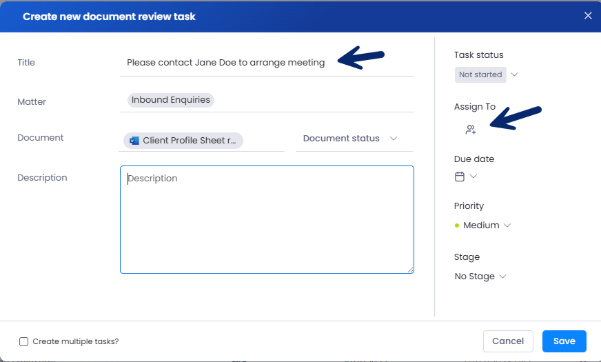Grab the Description box resize handle
The height and width of the screenshot is (362, 601).
(x=410, y=270)
